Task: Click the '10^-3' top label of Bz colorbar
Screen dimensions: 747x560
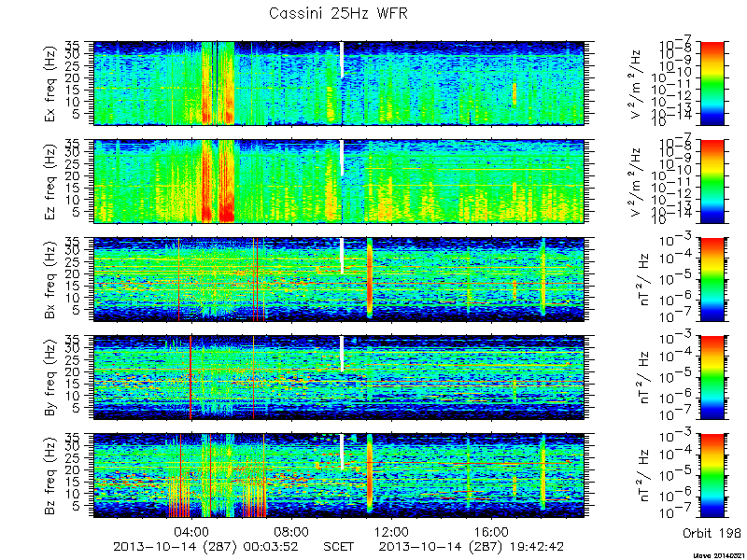Action: point(678,437)
